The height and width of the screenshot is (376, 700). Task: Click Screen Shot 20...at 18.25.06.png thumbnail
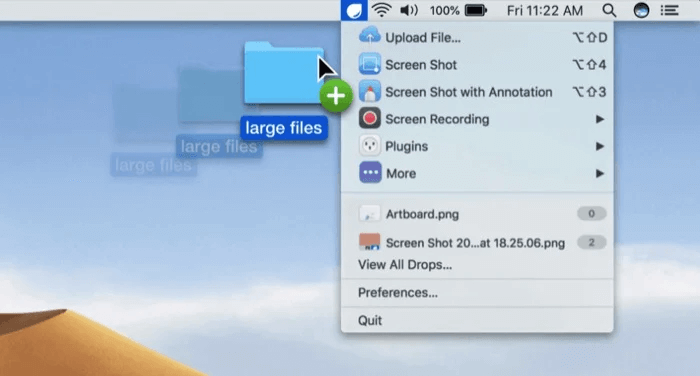[x=370, y=242]
